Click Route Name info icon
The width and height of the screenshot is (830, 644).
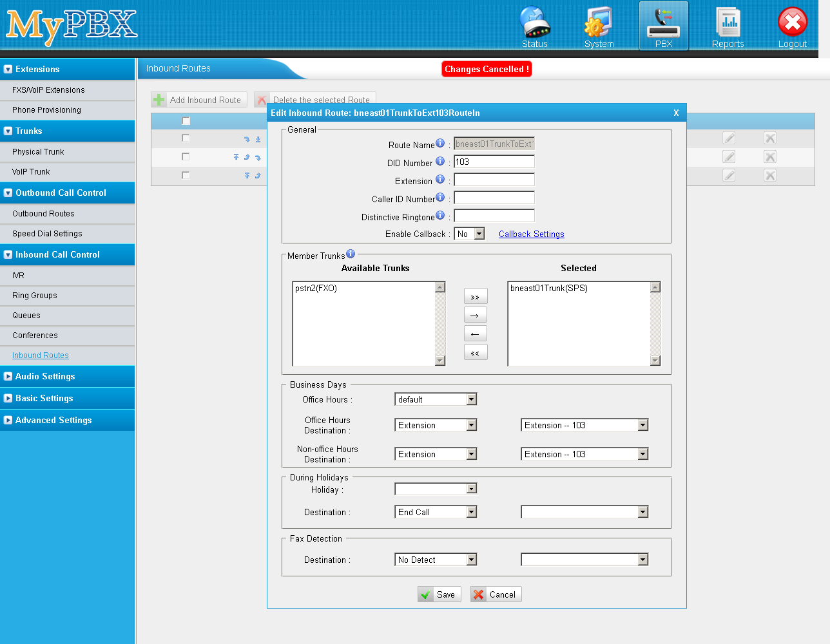pyautogui.click(x=440, y=143)
